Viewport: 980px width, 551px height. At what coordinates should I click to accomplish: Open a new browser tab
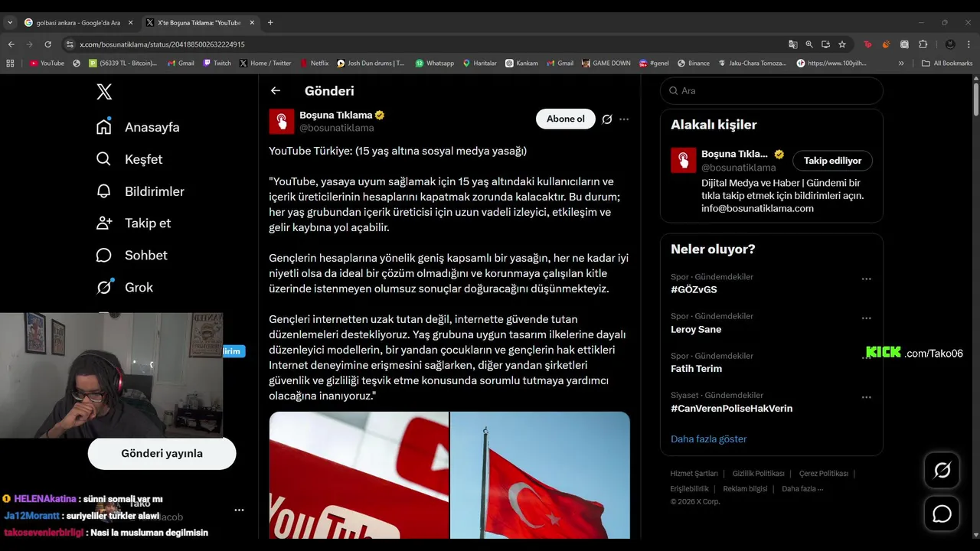(x=270, y=22)
